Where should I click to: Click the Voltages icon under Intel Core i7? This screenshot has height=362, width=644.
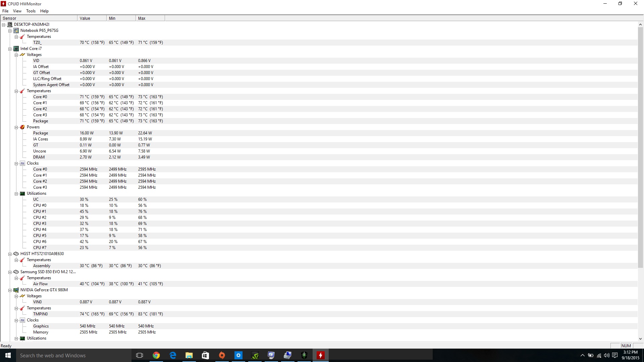[x=22, y=55]
